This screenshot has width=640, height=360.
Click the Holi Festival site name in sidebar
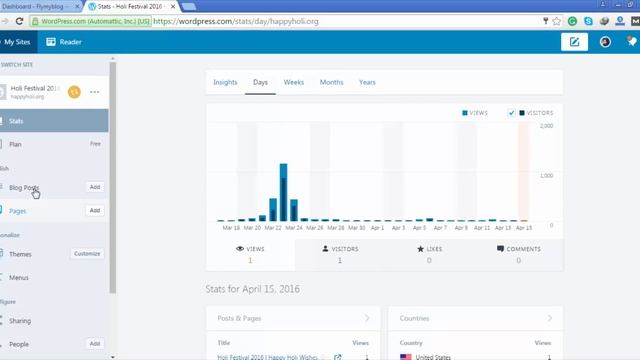pos(35,88)
